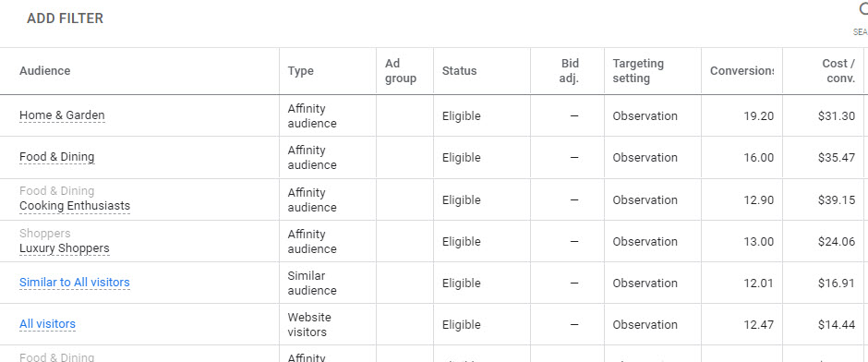Sort by the Targeting setting column
The height and width of the screenshot is (362, 868).
pos(638,71)
